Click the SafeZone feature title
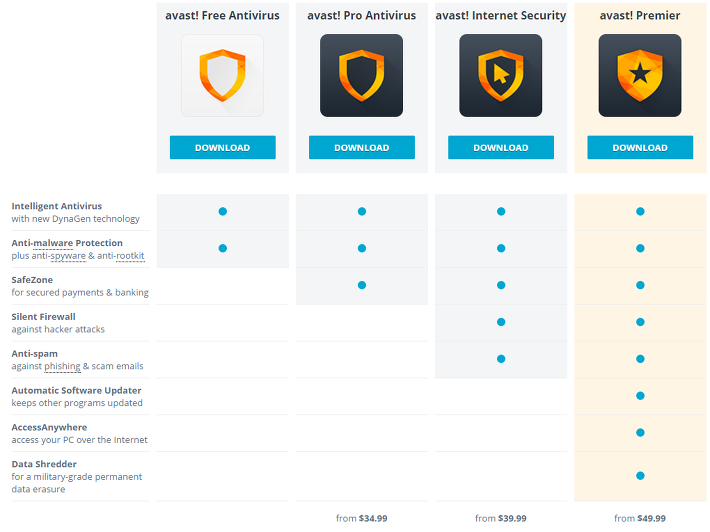The height and width of the screenshot is (532, 710). click(32, 280)
